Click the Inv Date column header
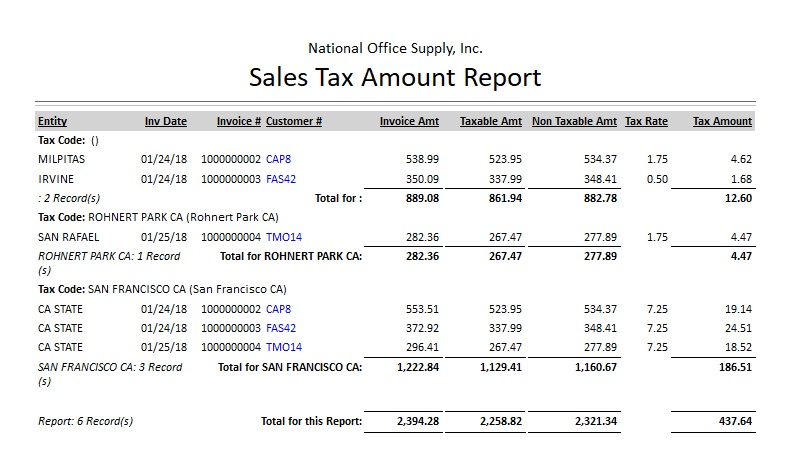The image size is (799, 451). [x=165, y=122]
